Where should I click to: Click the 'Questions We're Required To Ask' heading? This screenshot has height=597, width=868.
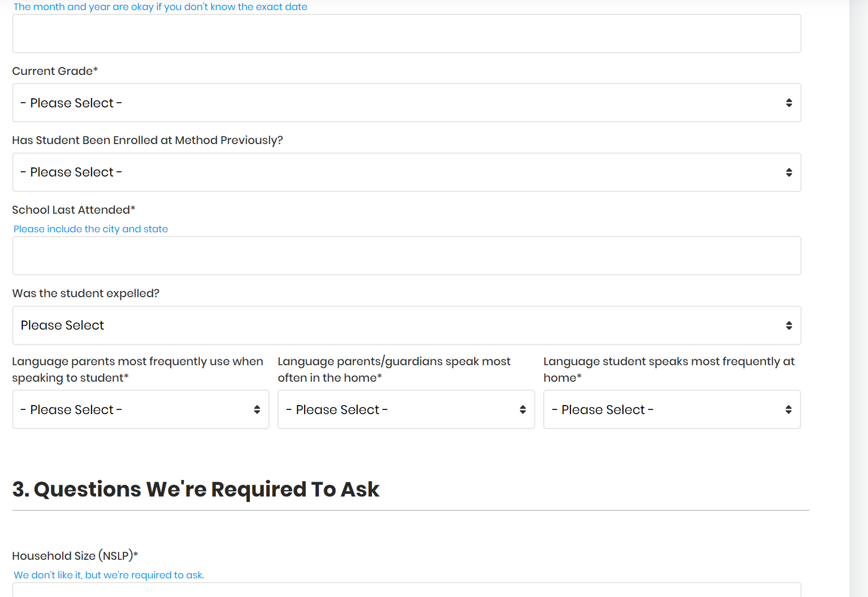196,489
